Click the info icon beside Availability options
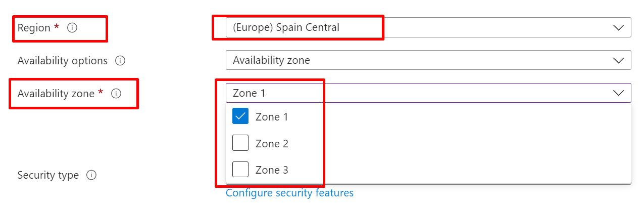The height and width of the screenshot is (204, 644). [x=120, y=61]
